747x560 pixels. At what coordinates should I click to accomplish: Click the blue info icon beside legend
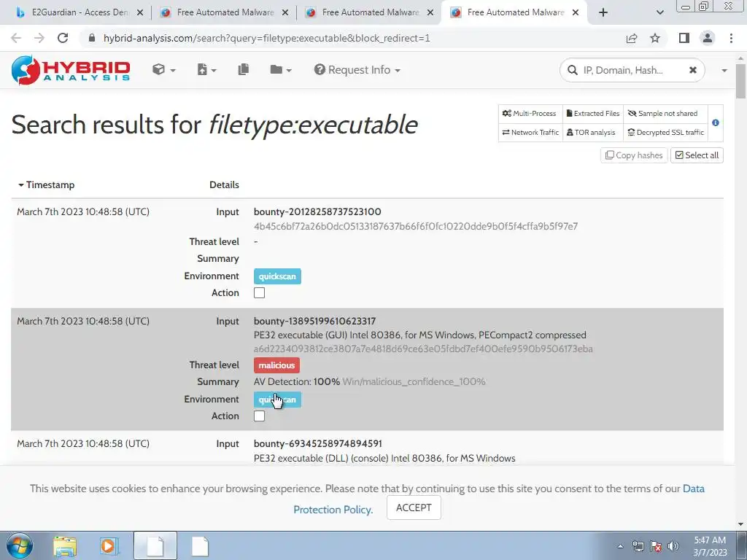(715, 122)
